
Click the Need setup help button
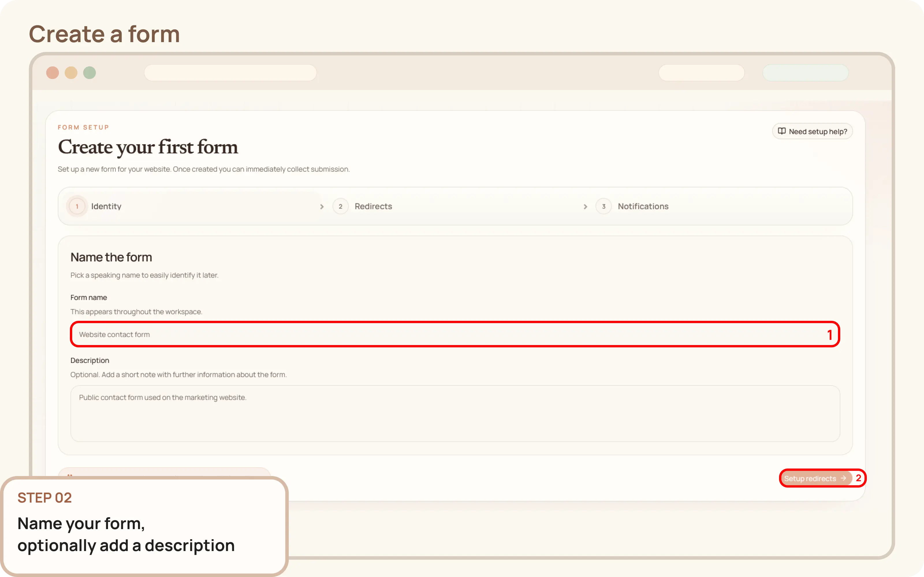click(x=812, y=131)
